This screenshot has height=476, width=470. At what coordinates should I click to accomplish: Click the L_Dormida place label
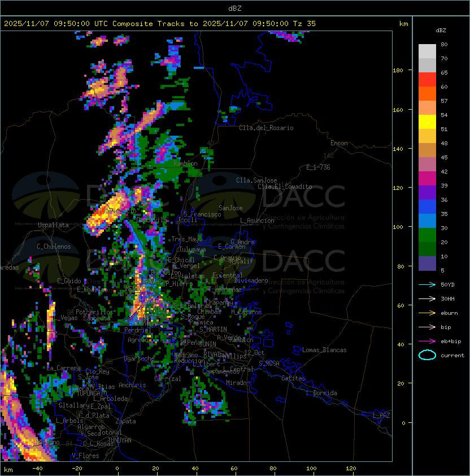[x=321, y=393]
